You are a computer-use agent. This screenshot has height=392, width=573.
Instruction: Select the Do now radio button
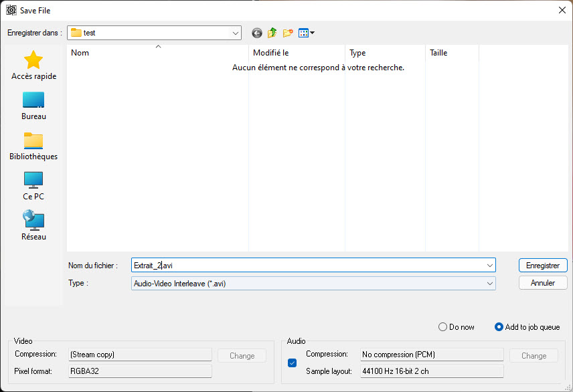(456, 327)
